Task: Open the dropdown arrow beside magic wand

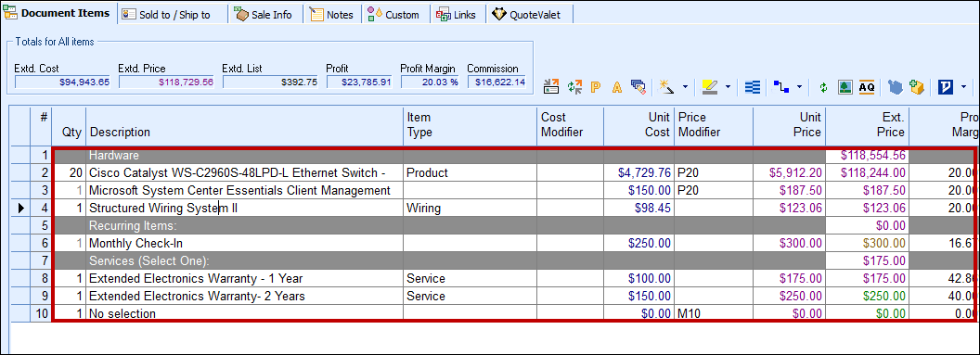Action: click(686, 87)
